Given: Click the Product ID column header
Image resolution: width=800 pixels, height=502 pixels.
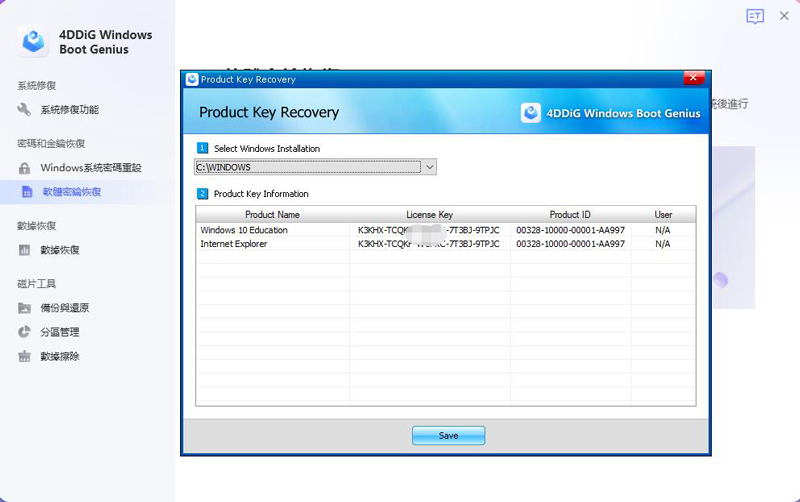Looking at the screenshot, I should 570,214.
